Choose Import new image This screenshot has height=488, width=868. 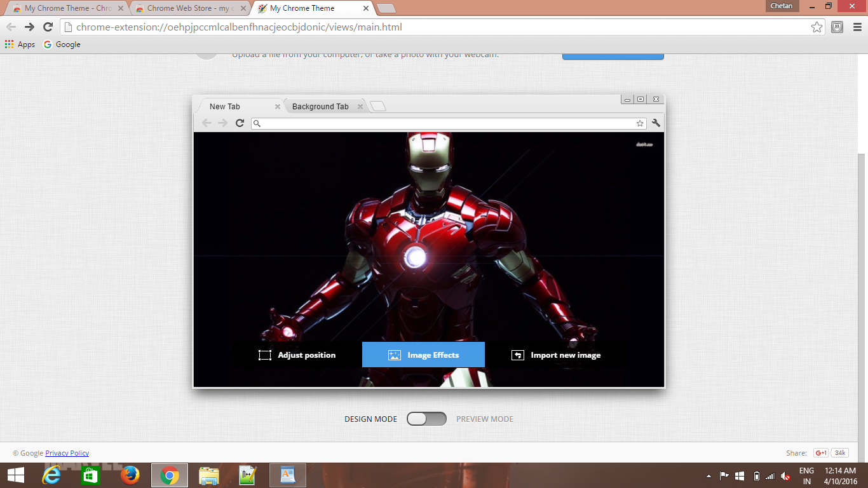click(x=556, y=355)
